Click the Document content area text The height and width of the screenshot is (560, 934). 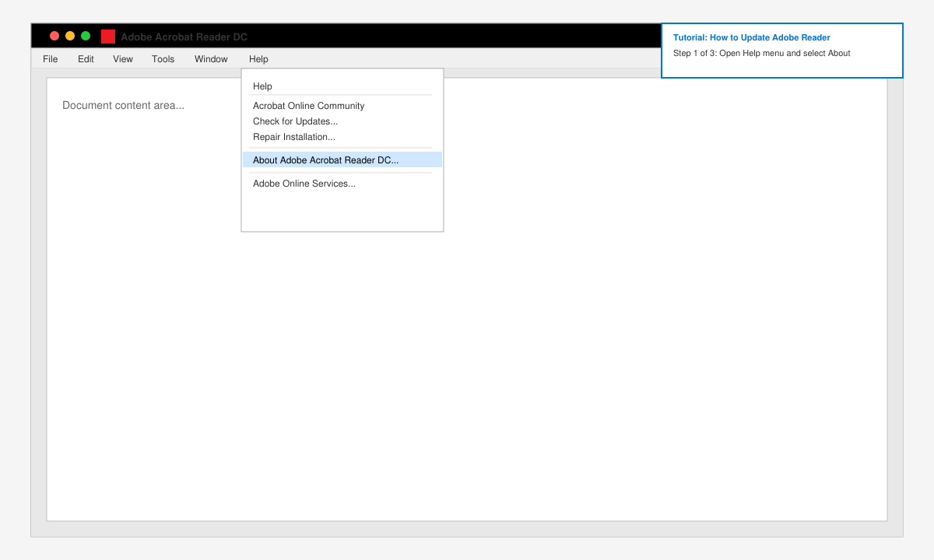pyautogui.click(x=124, y=106)
